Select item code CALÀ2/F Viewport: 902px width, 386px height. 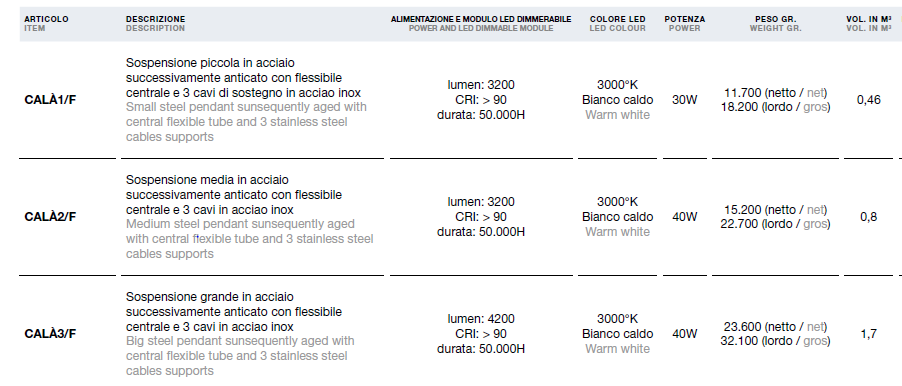50,217
